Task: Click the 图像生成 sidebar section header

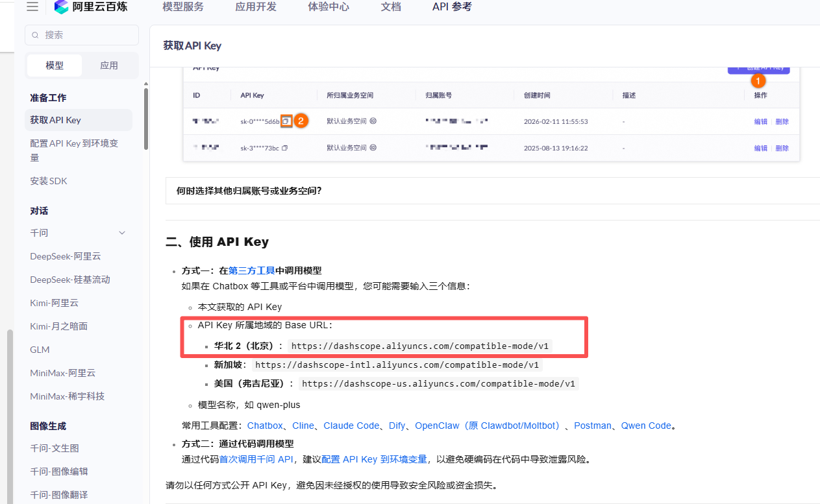Action: click(x=48, y=426)
